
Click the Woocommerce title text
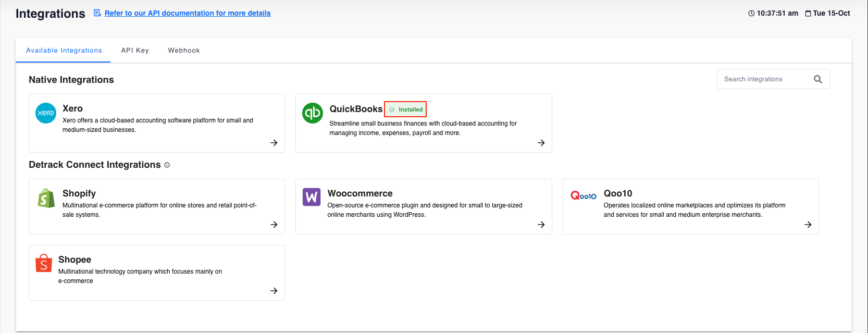pyautogui.click(x=360, y=193)
